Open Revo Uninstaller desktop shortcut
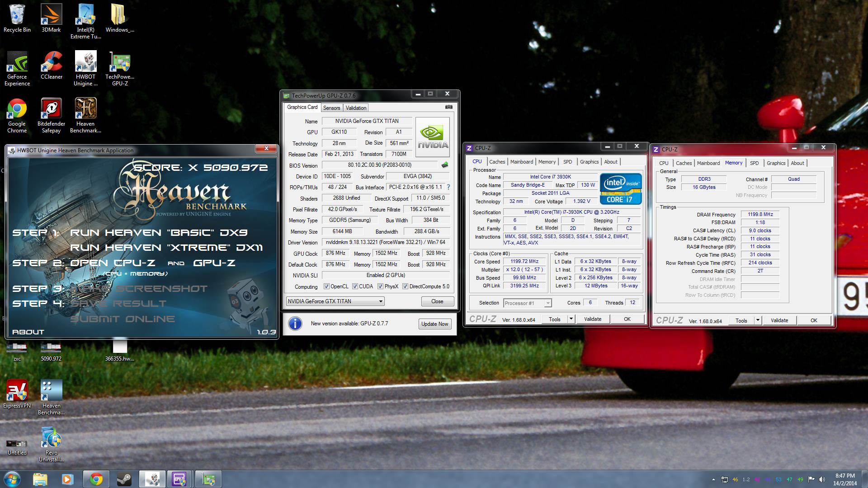Viewport: 868px width, 488px height. point(51,444)
